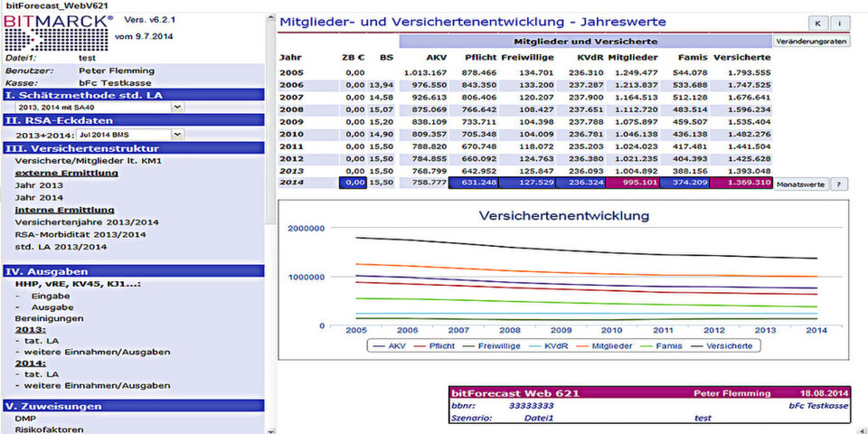Click year 2010 in the Jahr column
The width and height of the screenshot is (868, 434).
[x=291, y=134]
